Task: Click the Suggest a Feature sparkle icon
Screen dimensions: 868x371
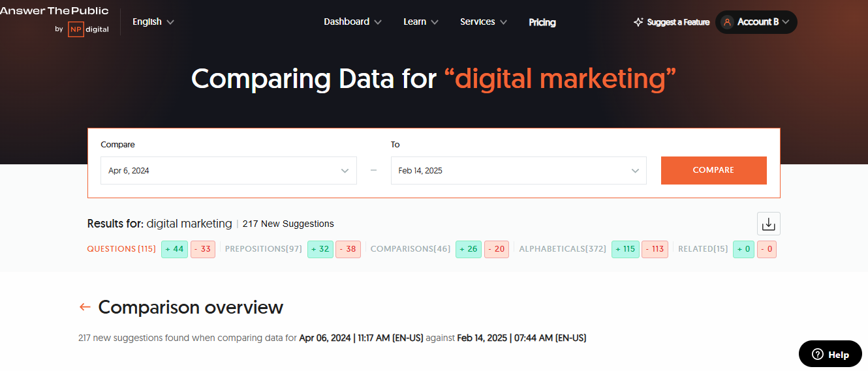Action: (x=638, y=22)
